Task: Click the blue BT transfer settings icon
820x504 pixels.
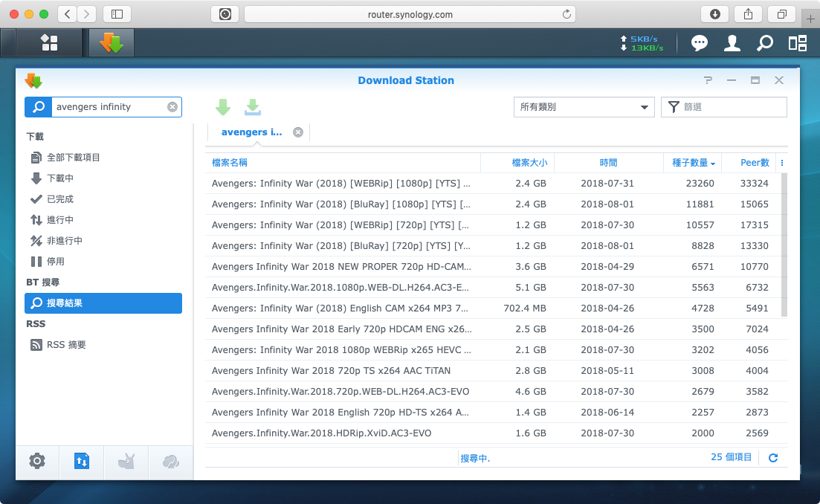Action: (x=82, y=461)
